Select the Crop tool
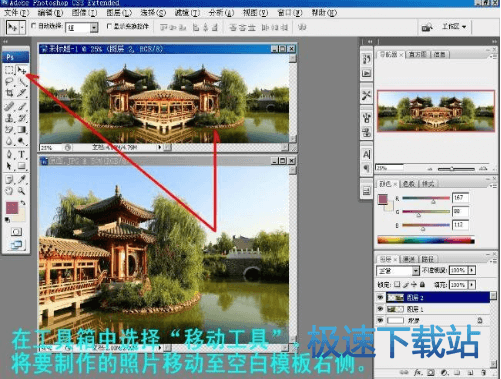This screenshot has height=379, width=501. (x=9, y=93)
